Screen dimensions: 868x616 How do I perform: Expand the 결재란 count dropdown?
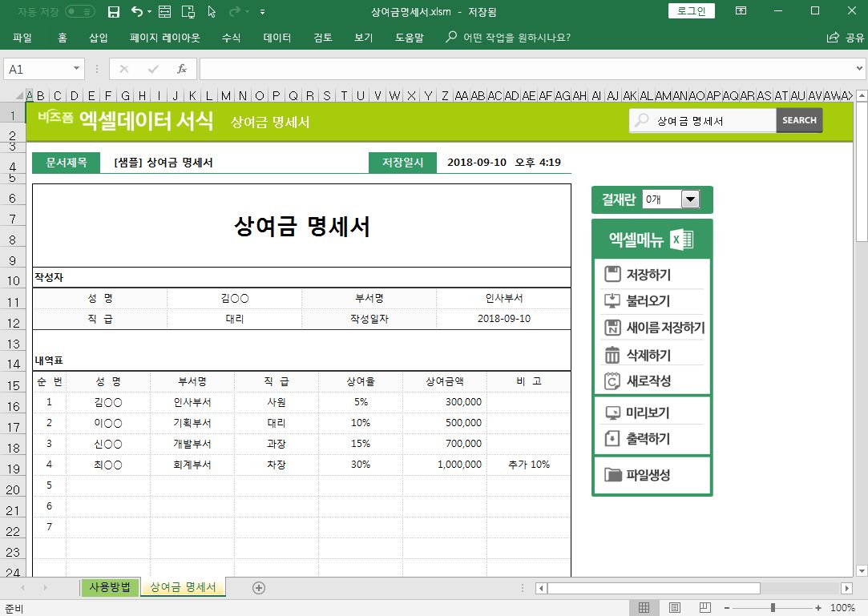click(x=689, y=199)
